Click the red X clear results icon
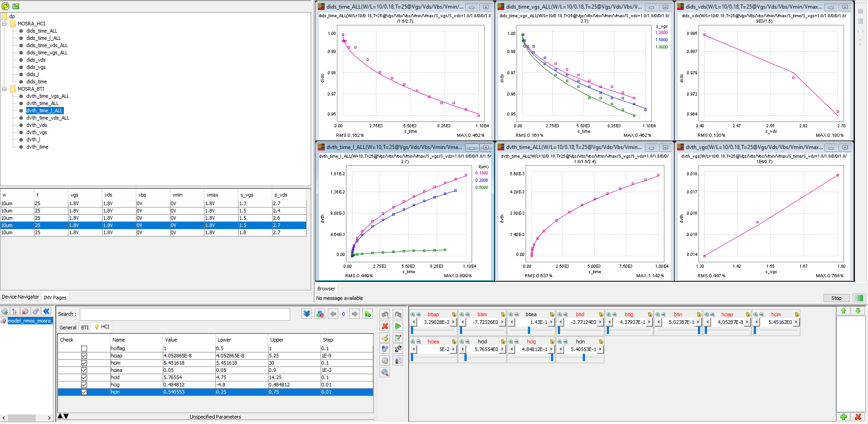 (385, 326)
